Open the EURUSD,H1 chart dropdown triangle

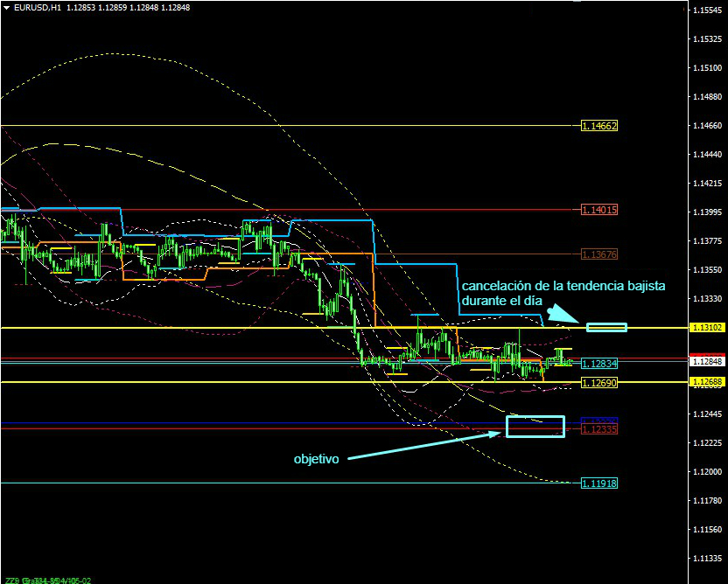pos(7,7)
